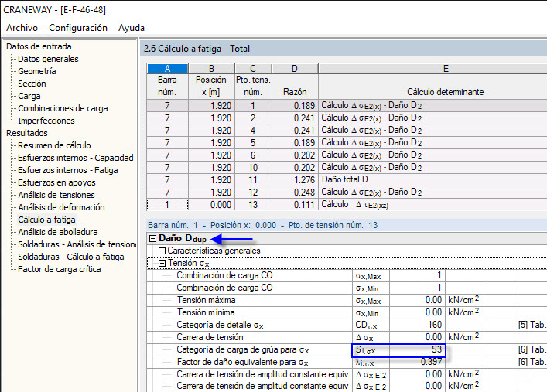Screen dimensions: 547x392
Task: Open the Carga input page
Action: (29, 96)
